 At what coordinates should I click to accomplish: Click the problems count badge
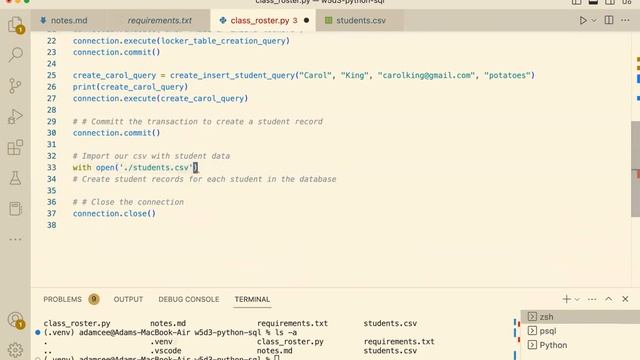[94, 299]
